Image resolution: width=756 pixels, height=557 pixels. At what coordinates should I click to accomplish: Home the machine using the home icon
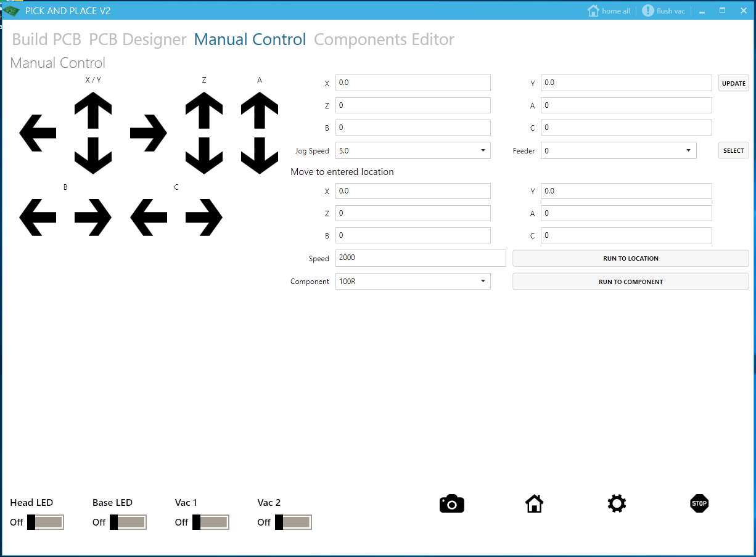tap(534, 503)
